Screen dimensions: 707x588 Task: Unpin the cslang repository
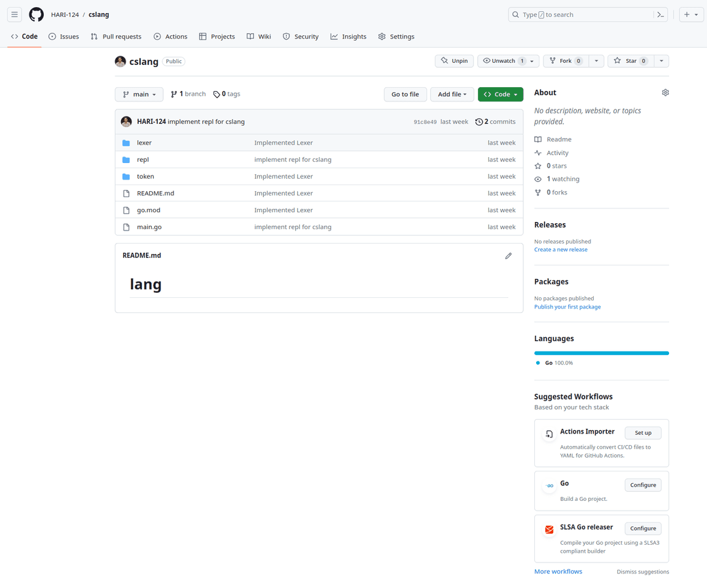(454, 61)
